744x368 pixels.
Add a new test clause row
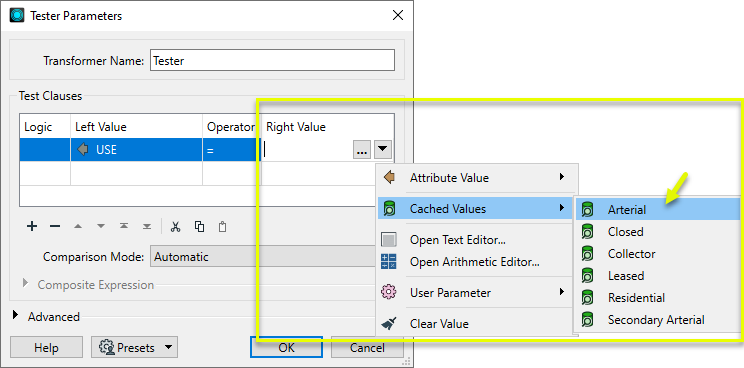(x=32, y=226)
